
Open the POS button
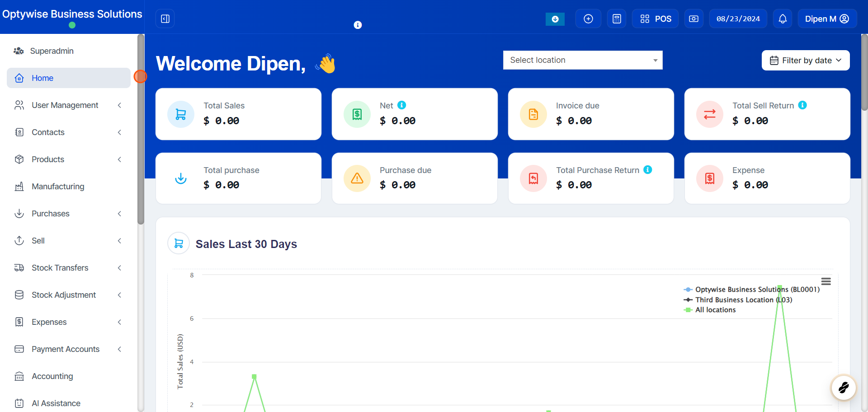tap(656, 19)
